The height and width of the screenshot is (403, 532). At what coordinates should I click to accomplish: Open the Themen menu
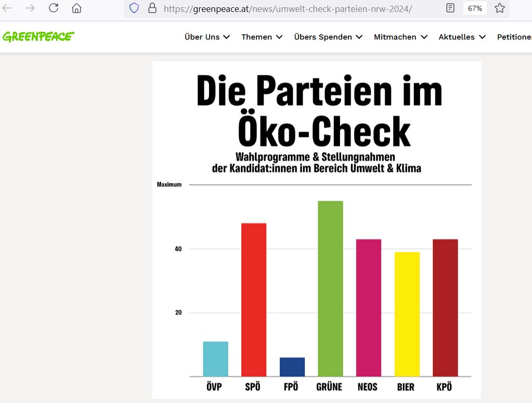click(257, 36)
